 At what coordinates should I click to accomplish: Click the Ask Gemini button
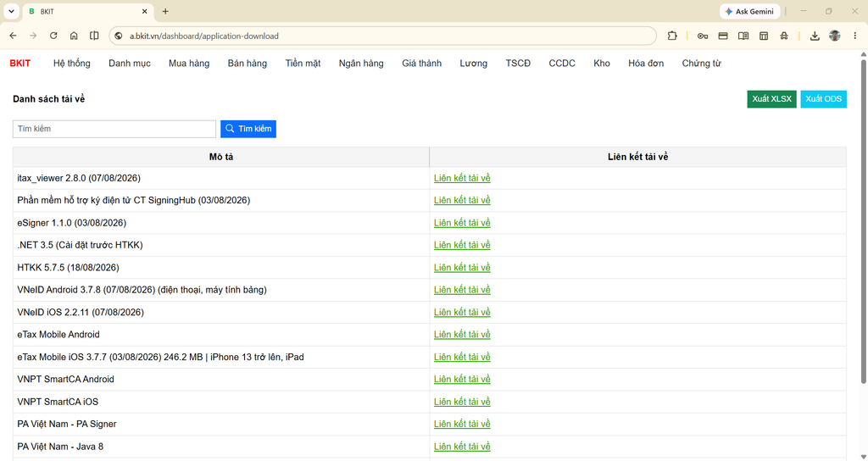(749, 12)
